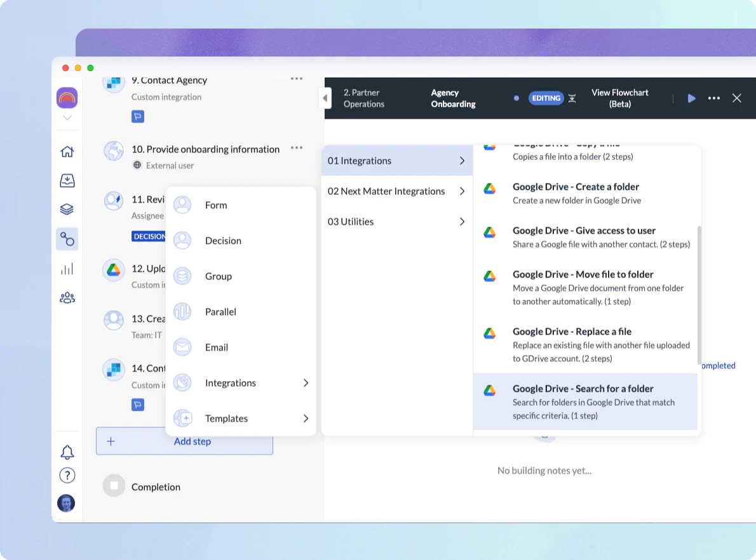Screen dimensions: 756x560
Task: Choose Decision step type
Action: (x=241, y=241)
